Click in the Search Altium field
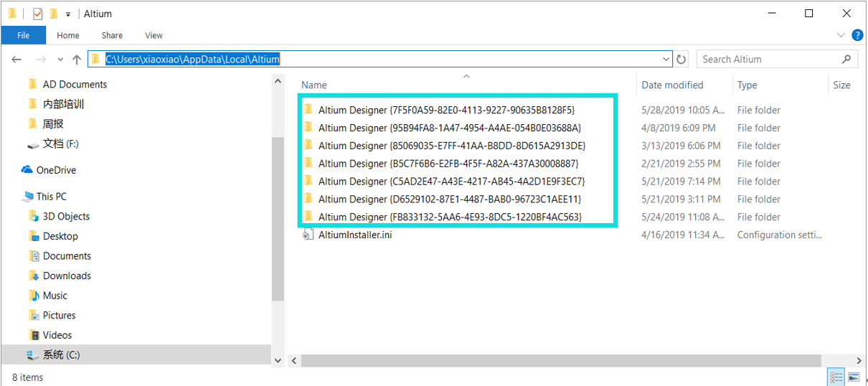This screenshot has height=386, width=868. tap(768, 60)
